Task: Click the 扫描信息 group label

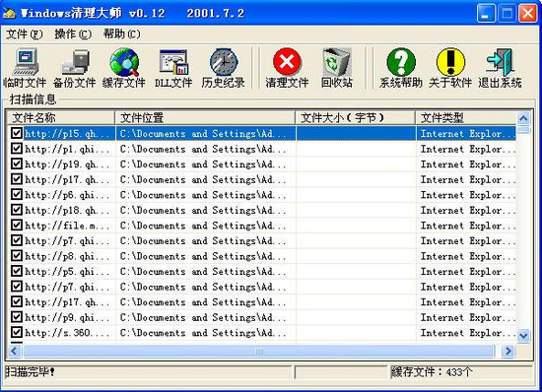Action: [33, 99]
